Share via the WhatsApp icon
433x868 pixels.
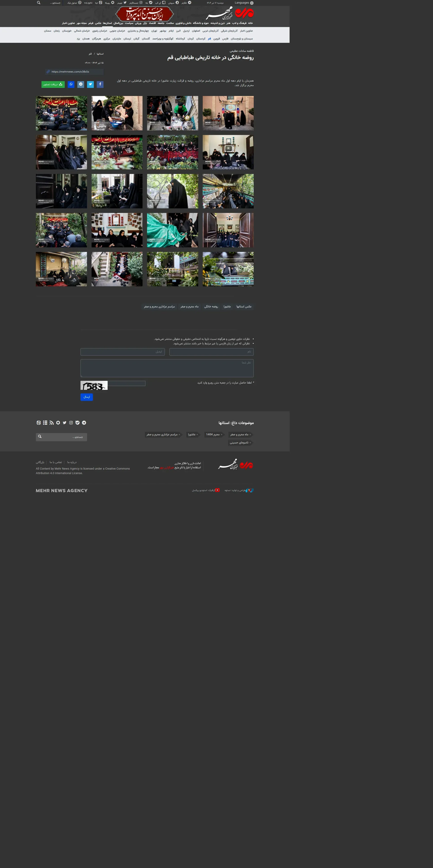(71, 84)
